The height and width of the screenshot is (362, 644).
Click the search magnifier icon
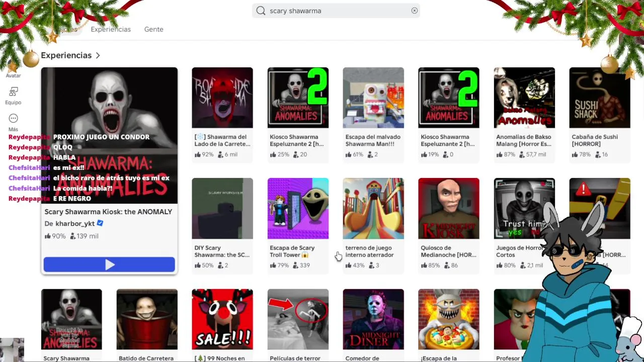[x=261, y=11]
